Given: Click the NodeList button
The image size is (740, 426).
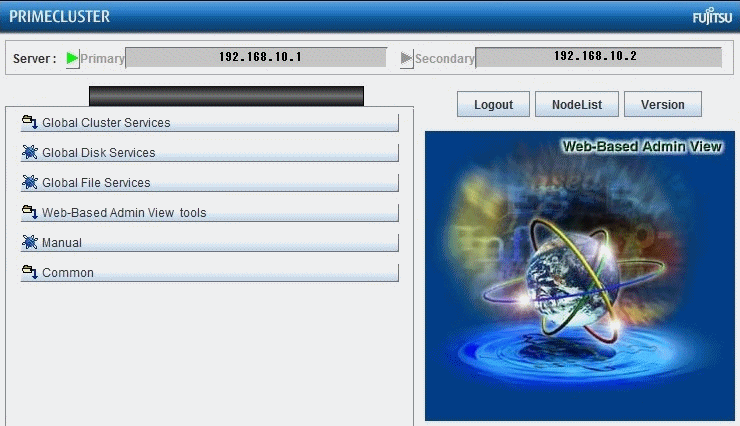Looking at the screenshot, I should 577,104.
